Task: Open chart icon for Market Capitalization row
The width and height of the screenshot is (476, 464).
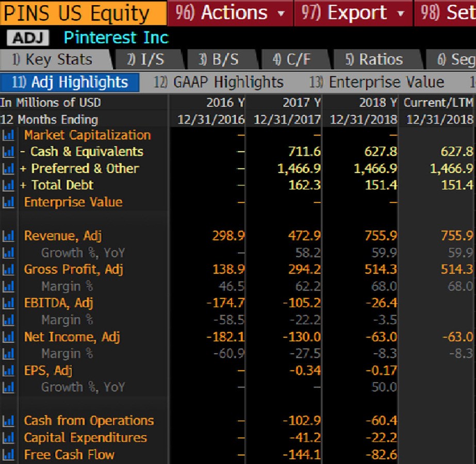Action: 8,135
